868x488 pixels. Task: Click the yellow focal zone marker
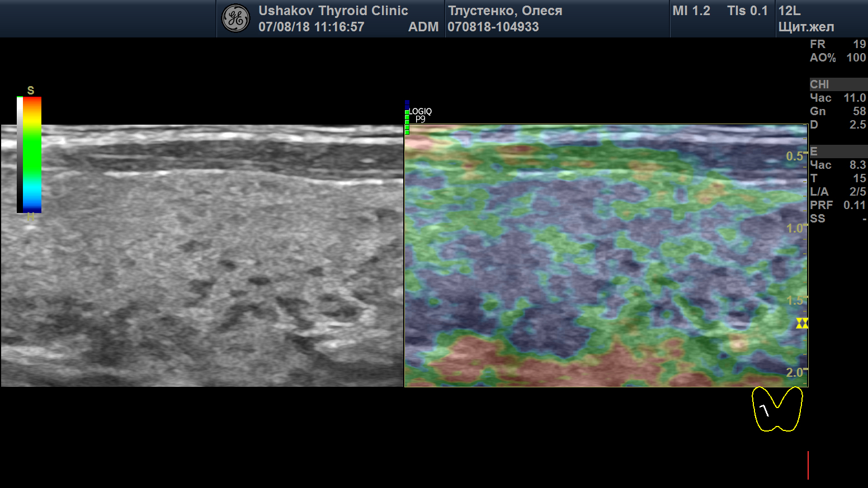coord(802,323)
